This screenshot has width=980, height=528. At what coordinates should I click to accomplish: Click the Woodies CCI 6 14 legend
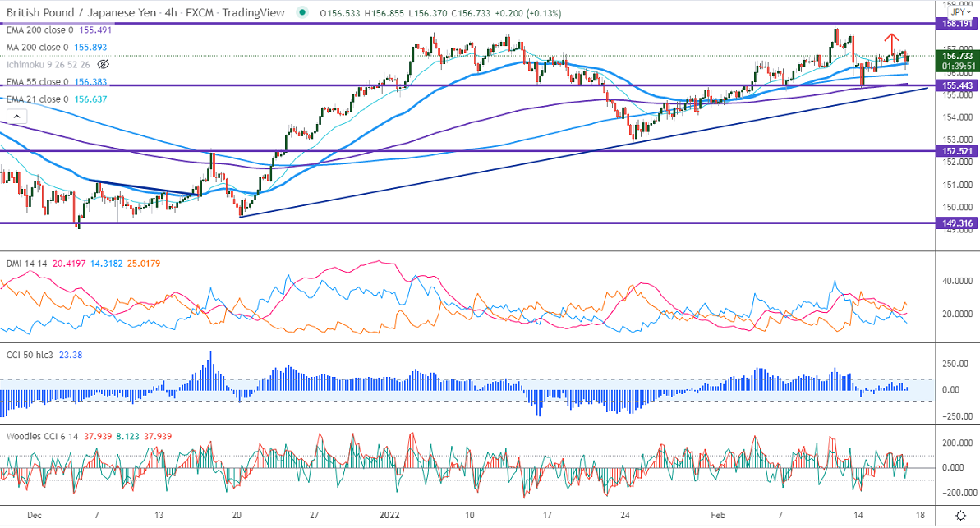pos(43,435)
